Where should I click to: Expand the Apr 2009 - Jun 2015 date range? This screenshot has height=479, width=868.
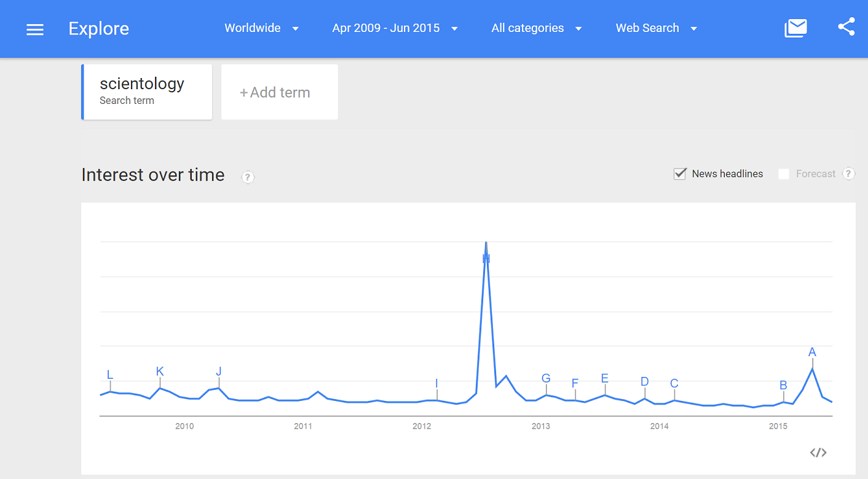point(395,28)
